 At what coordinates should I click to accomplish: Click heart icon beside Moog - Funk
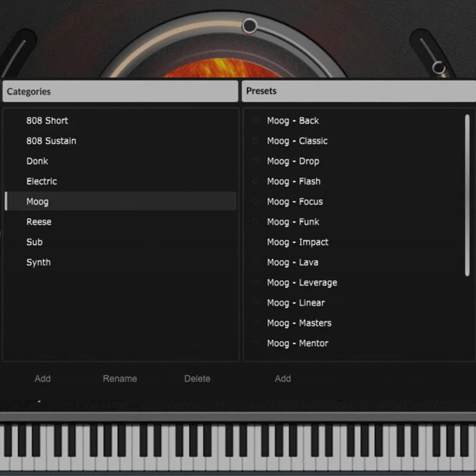click(x=256, y=222)
